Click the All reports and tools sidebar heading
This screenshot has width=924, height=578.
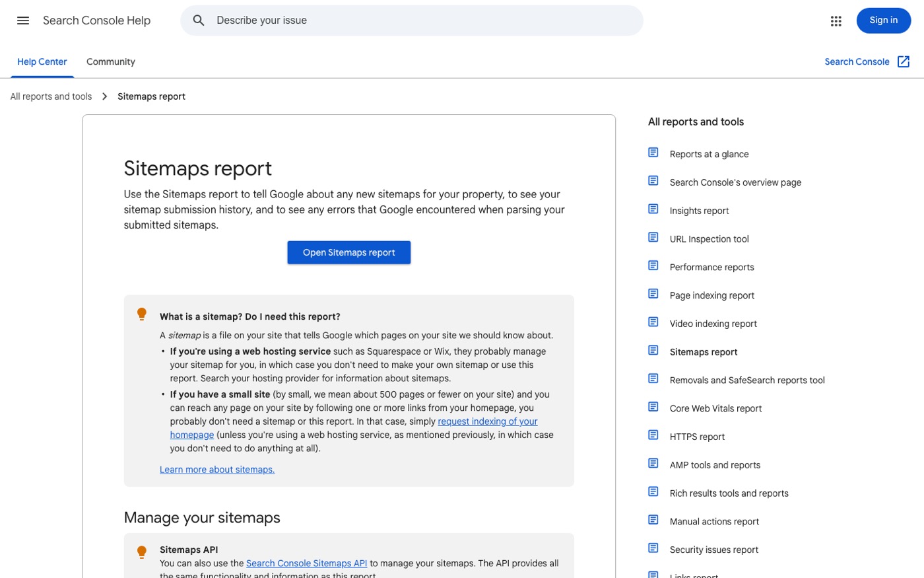click(696, 122)
